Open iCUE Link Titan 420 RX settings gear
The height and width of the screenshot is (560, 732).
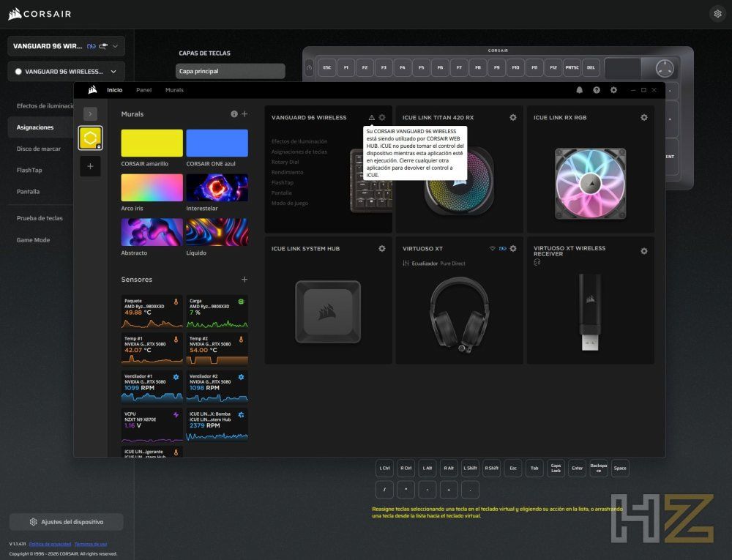(513, 118)
